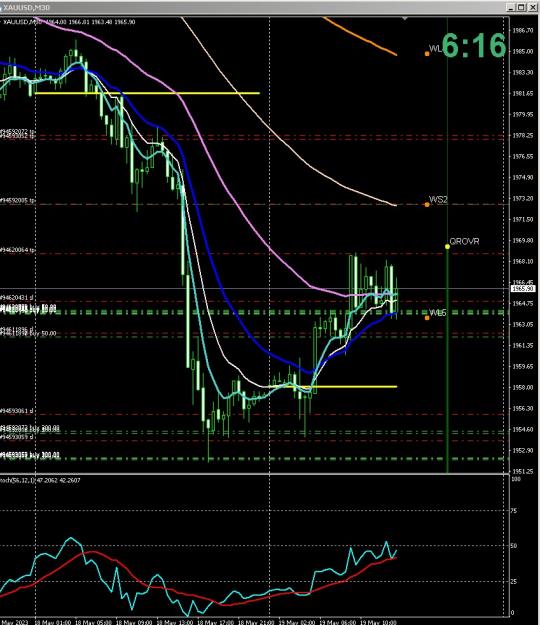Select the WS2 orange level marker

(x=427, y=204)
